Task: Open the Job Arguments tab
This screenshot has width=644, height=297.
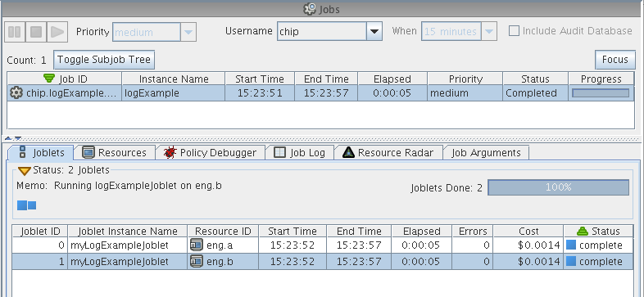Action: click(x=486, y=153)
